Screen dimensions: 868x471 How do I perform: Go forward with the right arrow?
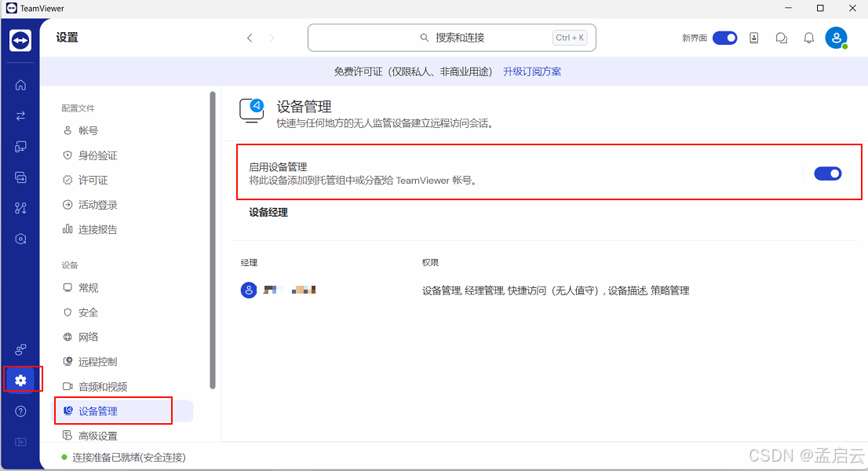click(272, 38)
